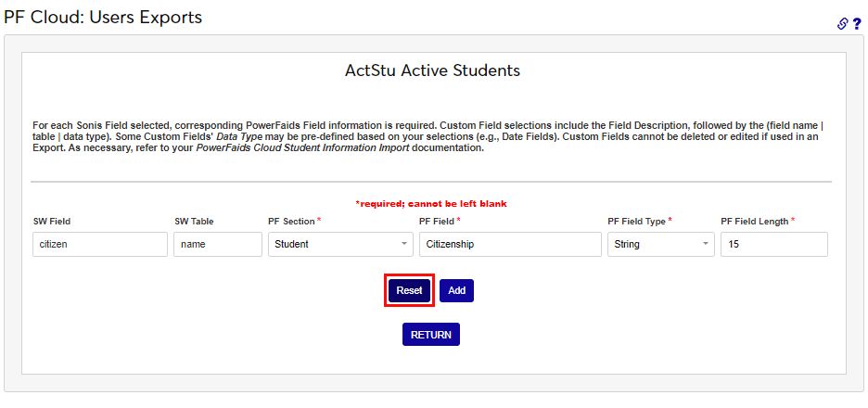
Task: Click the PF Section column label
Action: coord(291,222)
